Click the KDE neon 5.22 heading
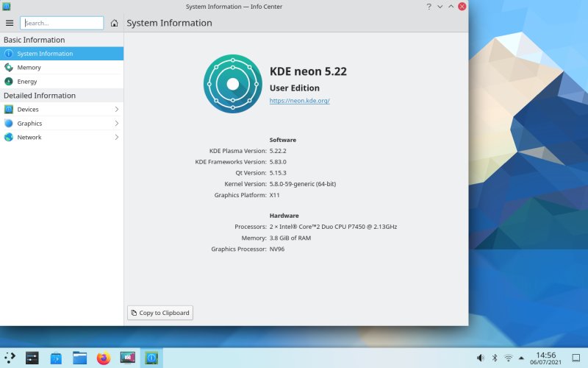This screenshot has width=588, height=368. tap(308, 71)
